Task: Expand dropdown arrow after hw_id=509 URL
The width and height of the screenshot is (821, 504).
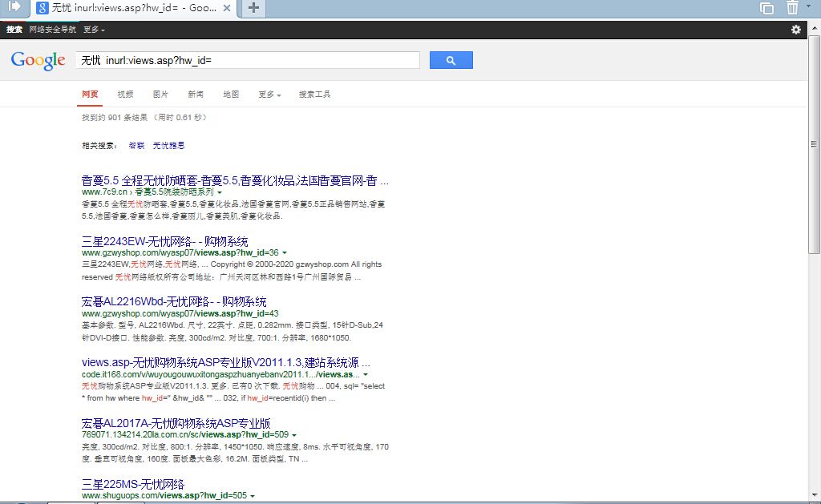Action: pyautogui.click(x=294, y=435)
